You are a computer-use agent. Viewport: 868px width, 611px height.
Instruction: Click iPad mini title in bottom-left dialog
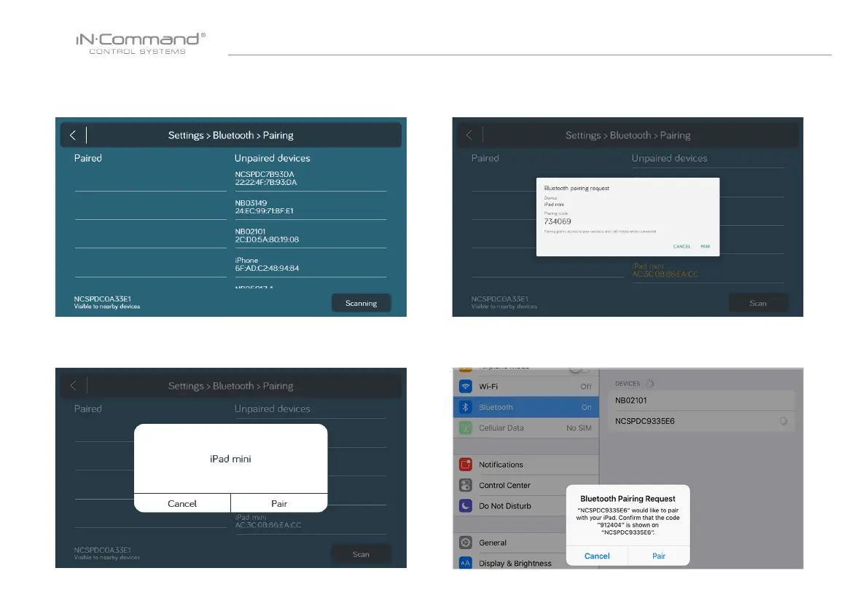point(230,459)
